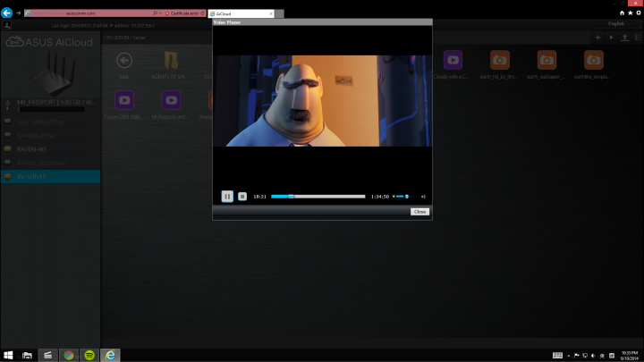Click the taskbar clock and date
The image size is (644, 362).
coord(629,356)
